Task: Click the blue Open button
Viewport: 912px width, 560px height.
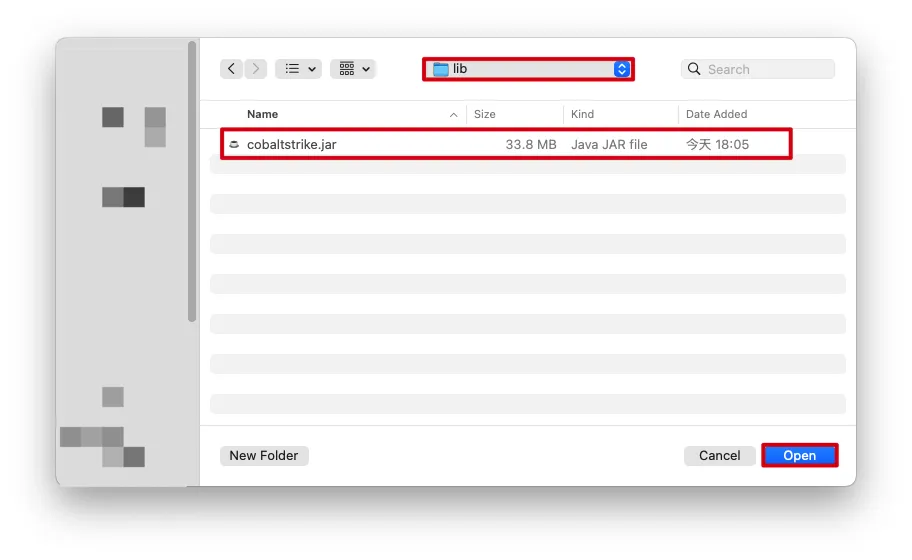Action: (799, 455)
